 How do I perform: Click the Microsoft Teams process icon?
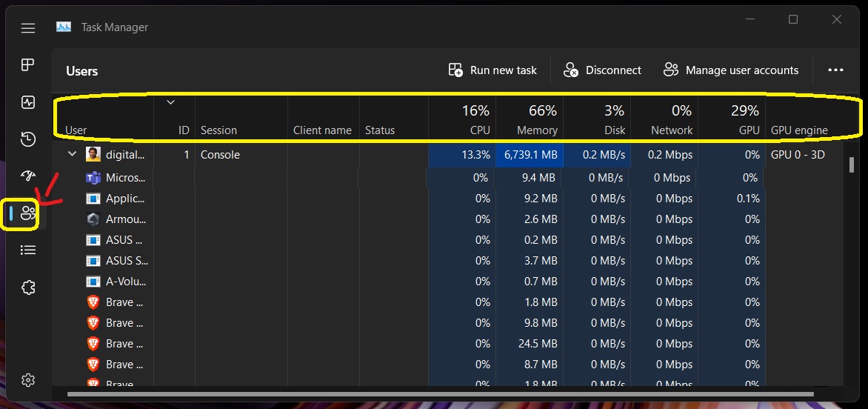pos(93,178)
